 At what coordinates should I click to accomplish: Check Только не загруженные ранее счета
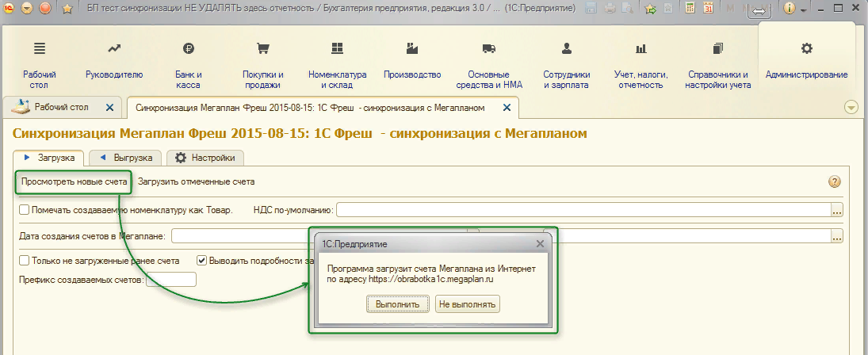tap(25, 260)
